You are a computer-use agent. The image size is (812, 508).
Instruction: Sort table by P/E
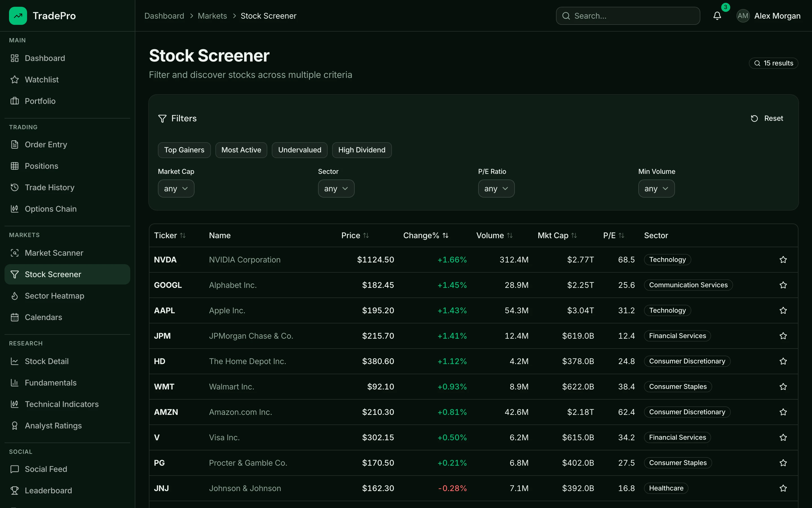point(614,236)
